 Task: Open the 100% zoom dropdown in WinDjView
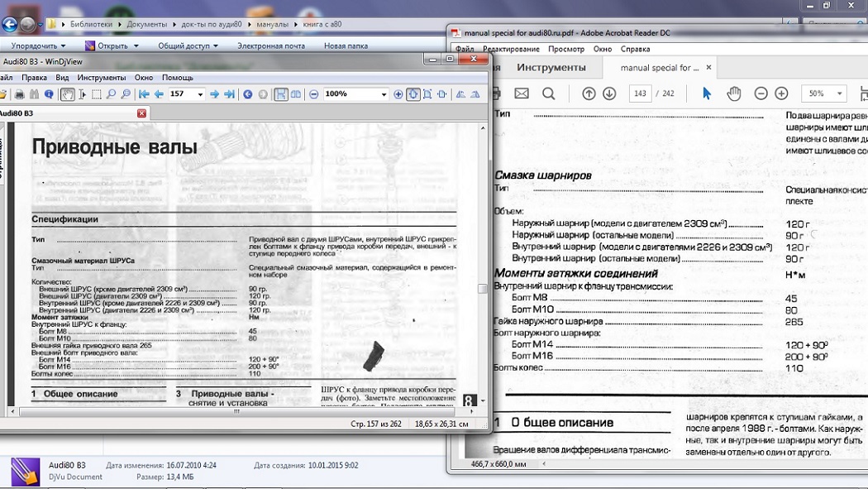(384, 94)
